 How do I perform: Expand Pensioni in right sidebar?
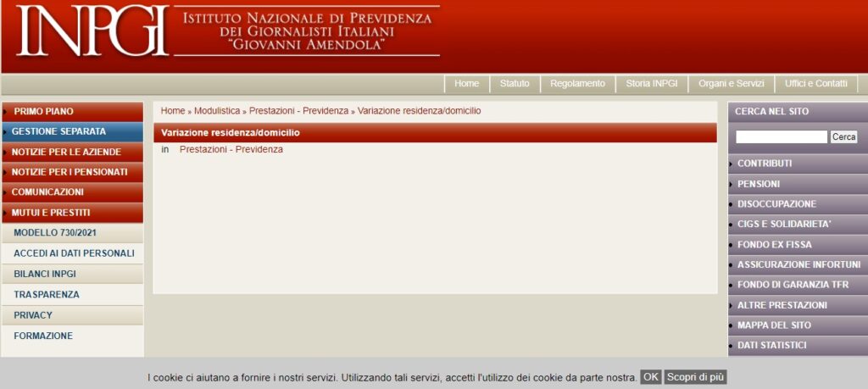pos(759,184)
